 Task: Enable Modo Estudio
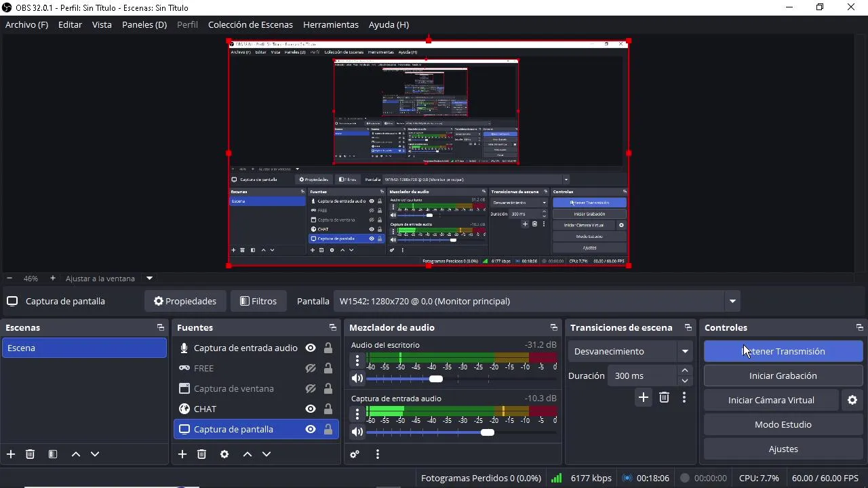click(x=783, y=424)
